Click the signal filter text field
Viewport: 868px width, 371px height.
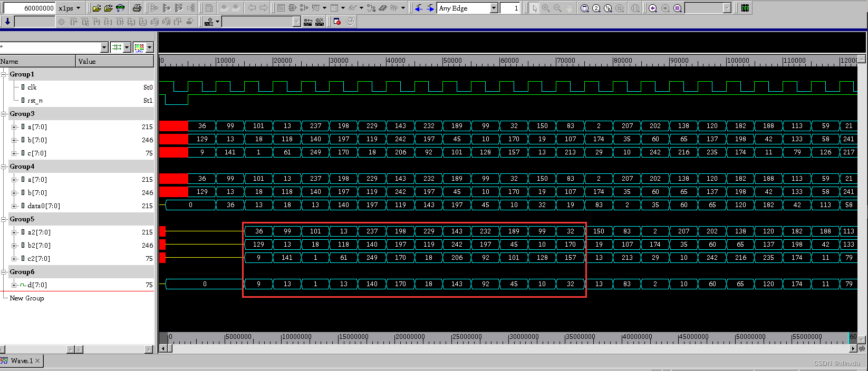click(x=50, y=47)
